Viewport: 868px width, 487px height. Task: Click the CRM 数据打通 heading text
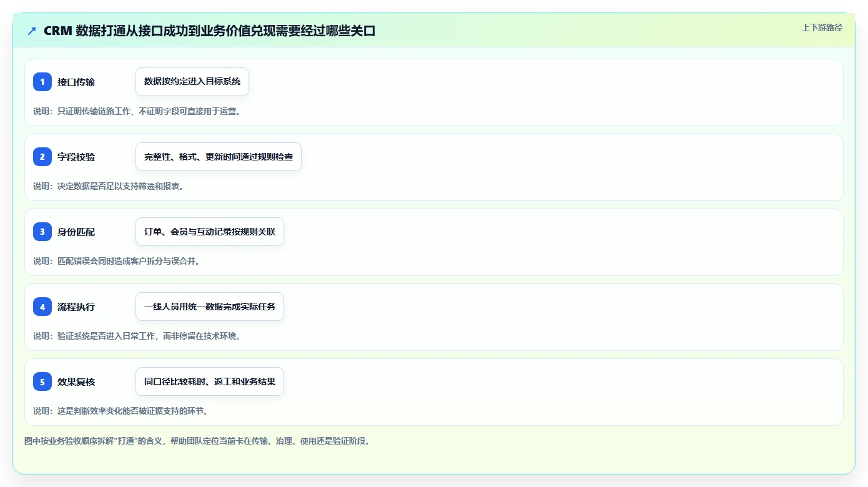coord(209,31)
